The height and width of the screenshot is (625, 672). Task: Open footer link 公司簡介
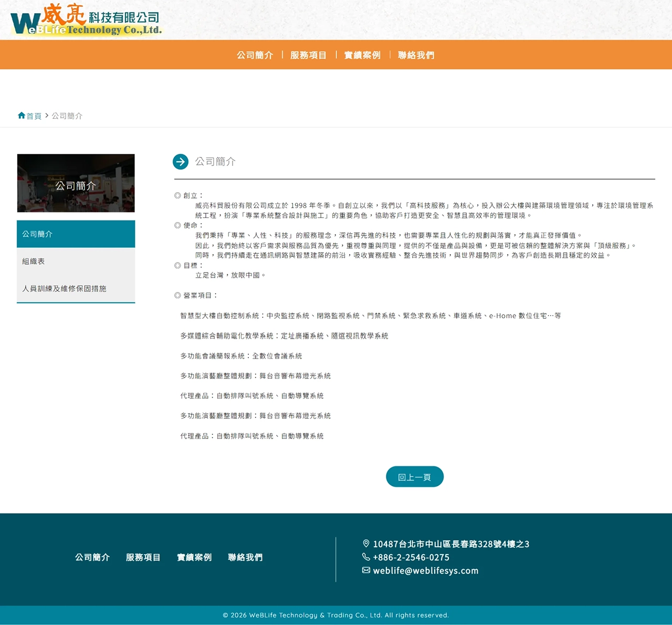pyautogui.click(x=92, y=557)
